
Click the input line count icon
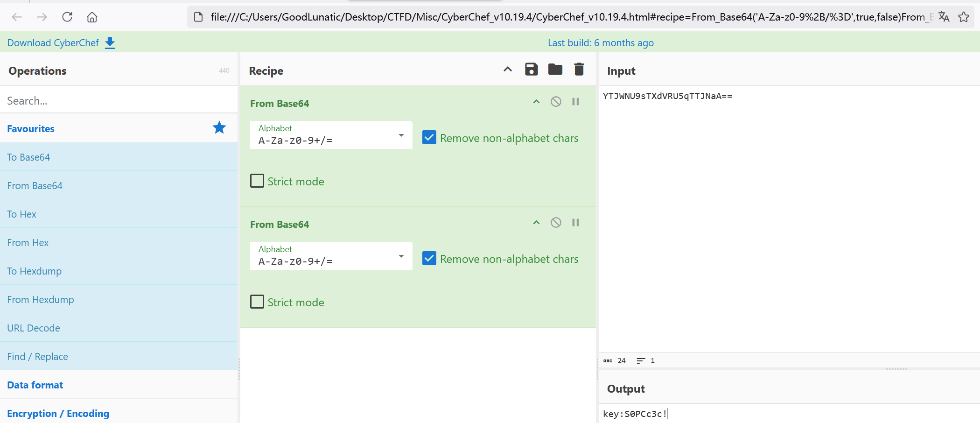point(641,360)
